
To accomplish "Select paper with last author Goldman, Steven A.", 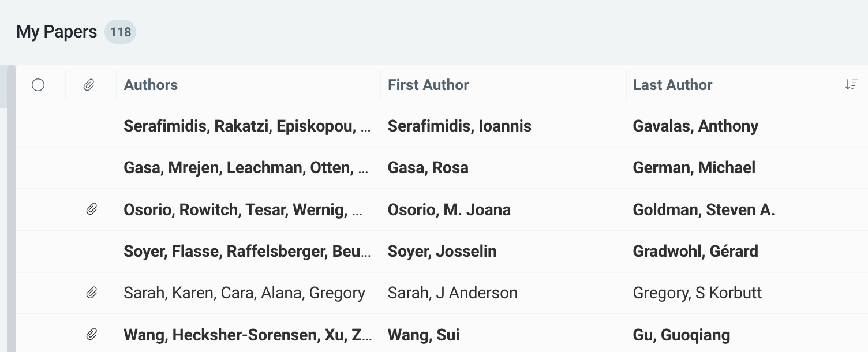I will coord(704,209).
